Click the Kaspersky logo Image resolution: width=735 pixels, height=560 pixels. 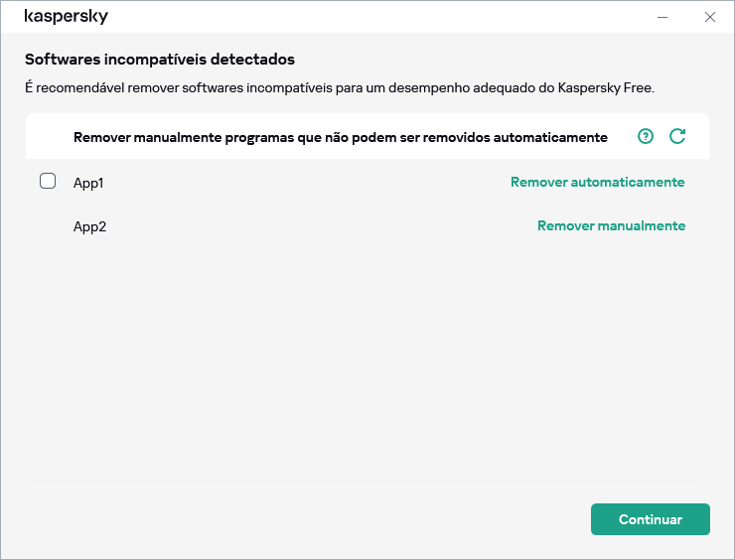66,17
